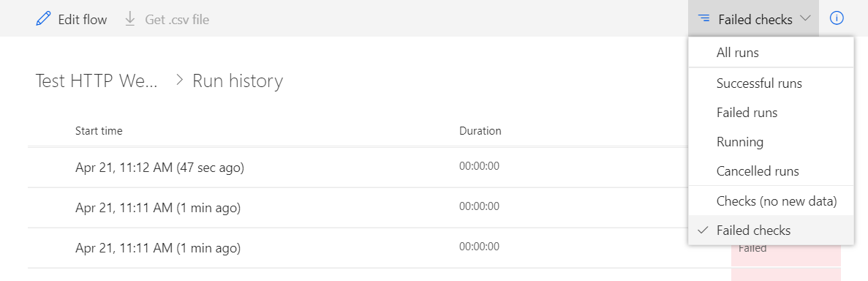Collapse the Failed checks filter dropdown arrow
Viewport: 868px width, 281px height.
(805, 19)
